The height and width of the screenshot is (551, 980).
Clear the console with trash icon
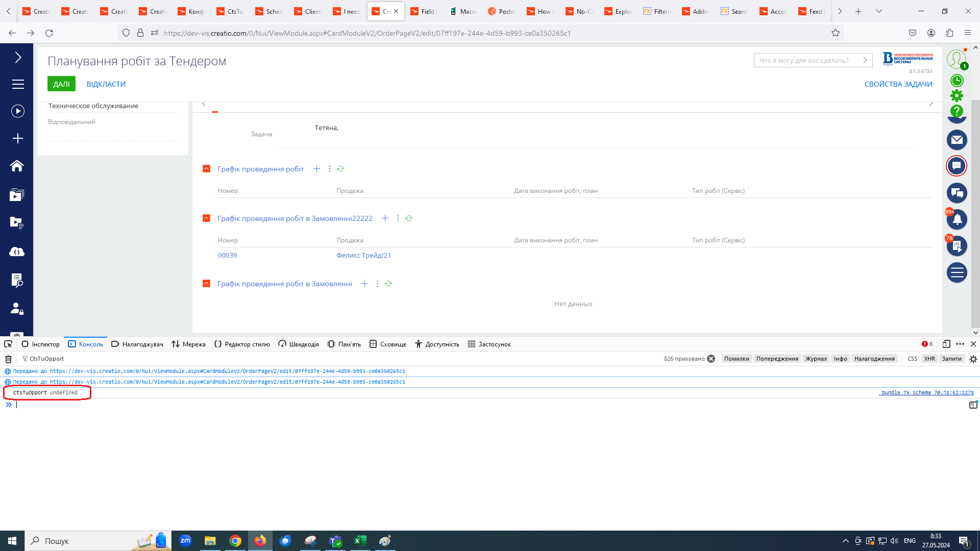[x=8, y=359]
